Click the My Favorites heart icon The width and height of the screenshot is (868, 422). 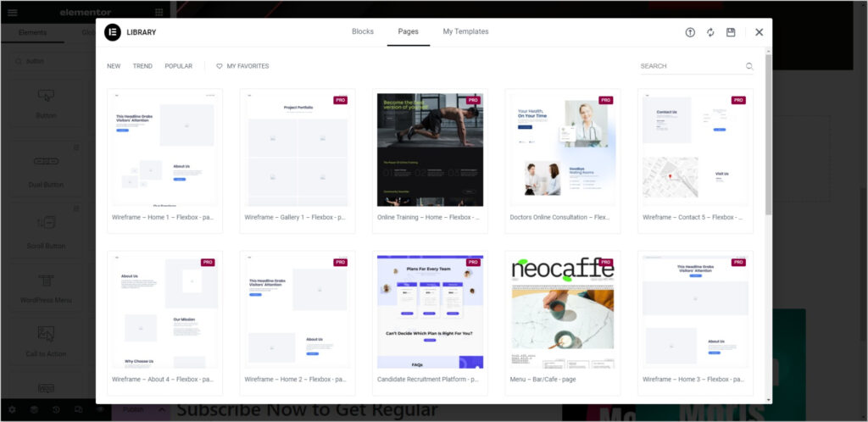(x=220, y=66)
